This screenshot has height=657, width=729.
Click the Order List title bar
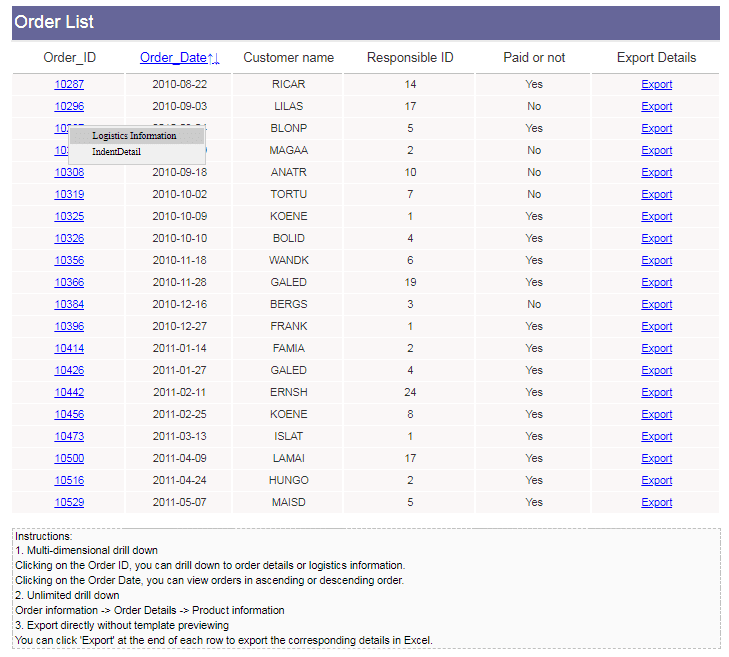pyautogui.click(x=365, y=22)
